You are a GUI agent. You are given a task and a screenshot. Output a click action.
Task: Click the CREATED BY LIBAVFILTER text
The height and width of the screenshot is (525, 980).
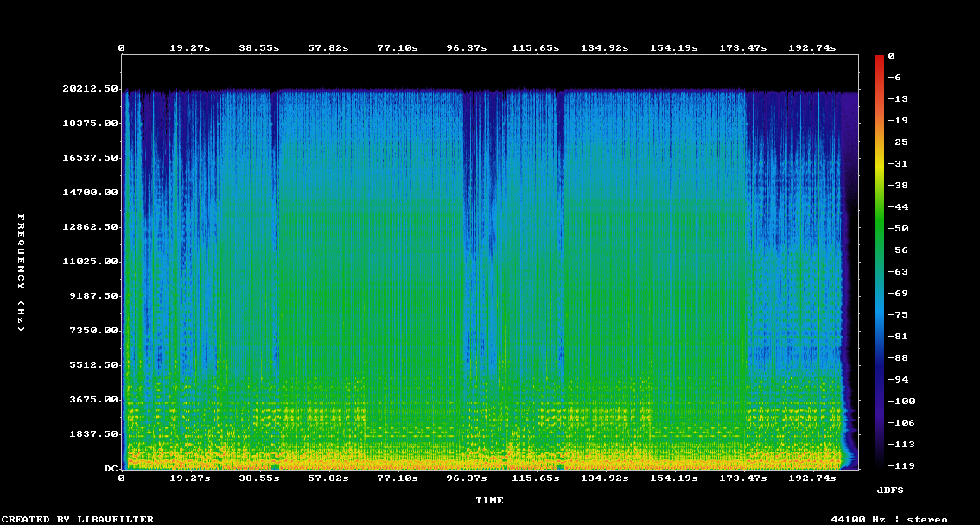[x=77, y=519]
